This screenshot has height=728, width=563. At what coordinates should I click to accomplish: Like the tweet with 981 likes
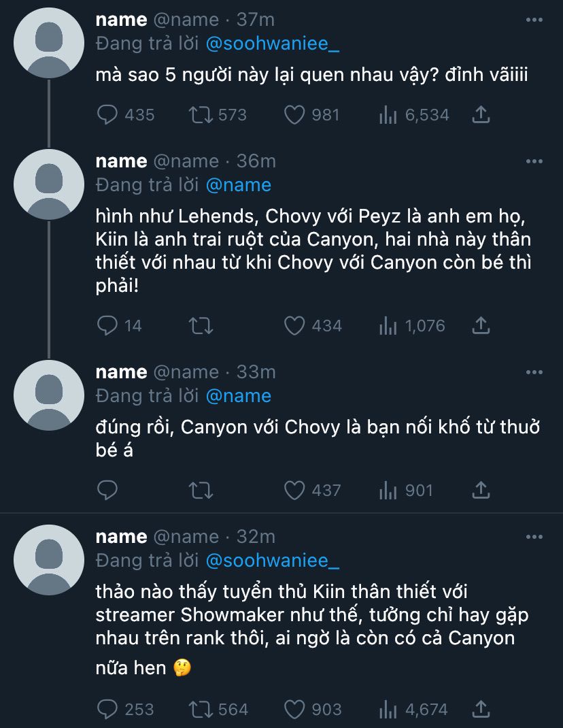(x=294, y=115)
